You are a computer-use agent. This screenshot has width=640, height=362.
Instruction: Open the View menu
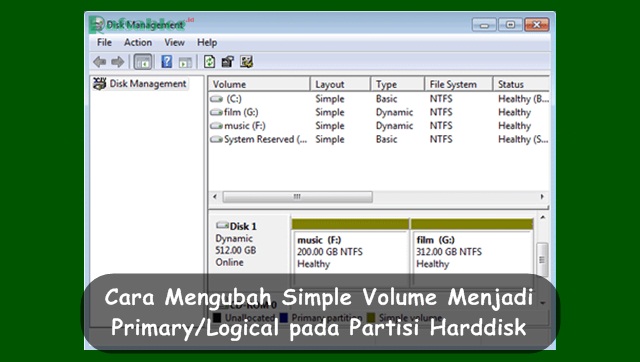click(174, 42)
